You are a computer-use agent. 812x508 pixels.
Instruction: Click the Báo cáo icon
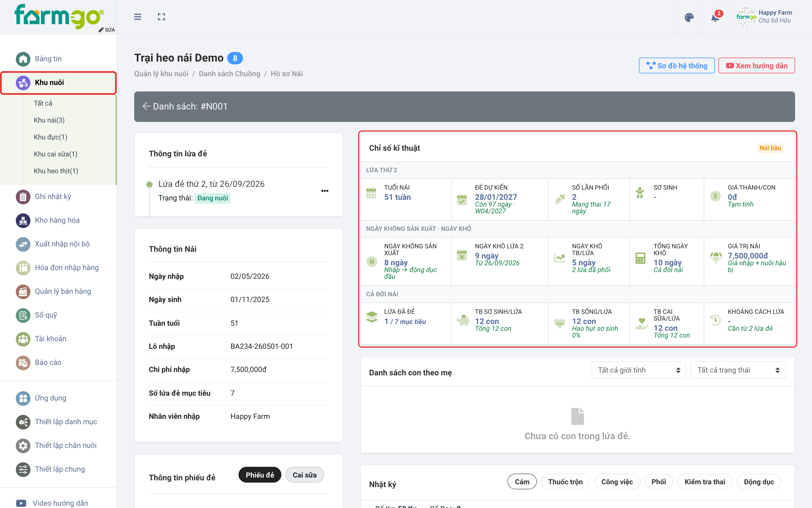(23, 363)
